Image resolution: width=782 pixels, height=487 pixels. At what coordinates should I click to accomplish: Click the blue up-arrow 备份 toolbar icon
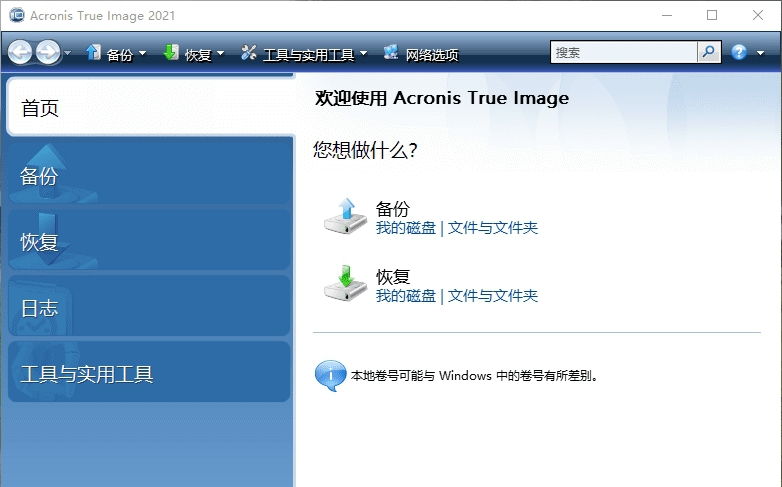[93, 52]
